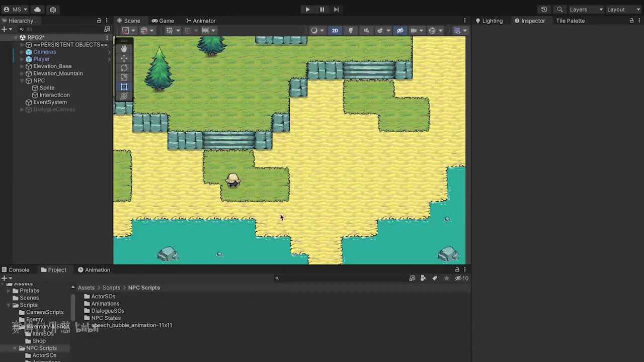The height and width of the screenshot is (362, 644).
Task: Select the Hand tool in Scene view
Action: [x=124, y=49]
